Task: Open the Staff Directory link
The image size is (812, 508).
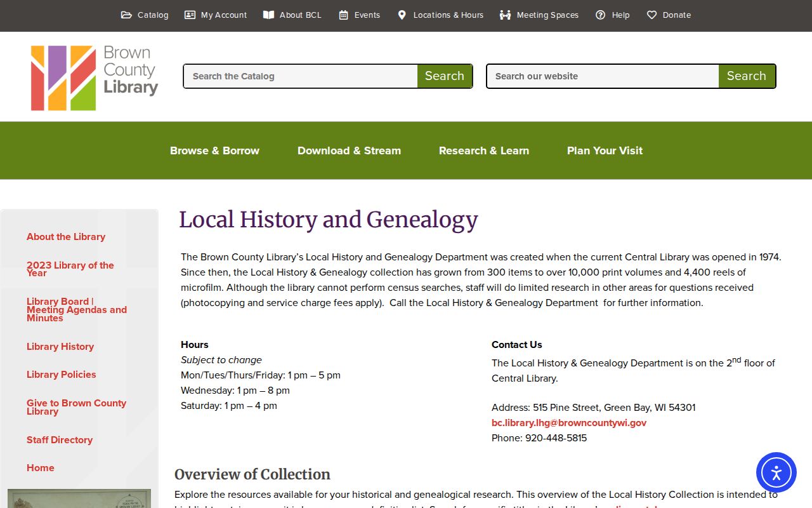Action: tap(60, 440)
